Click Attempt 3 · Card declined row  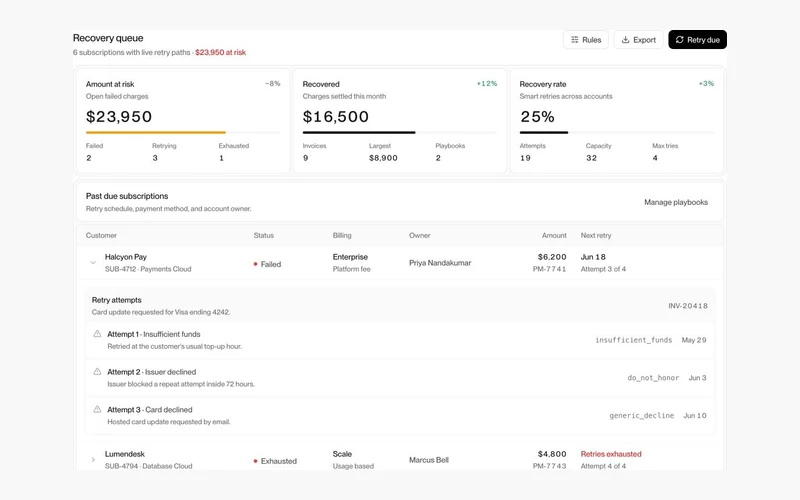(400, 415)
